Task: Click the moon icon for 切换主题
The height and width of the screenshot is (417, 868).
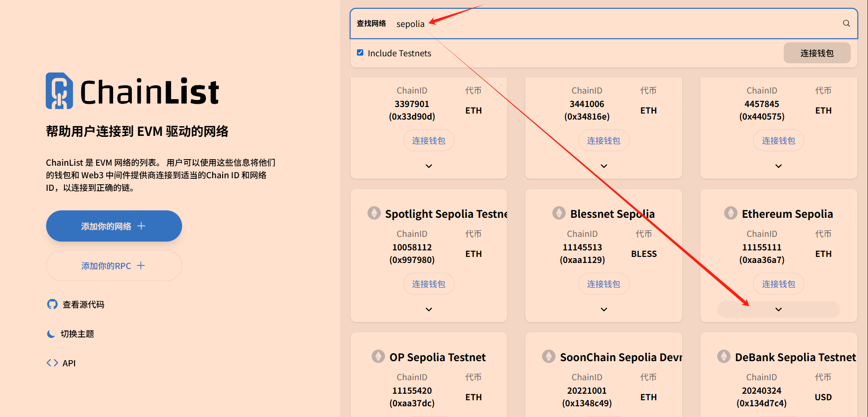Action: tap(51, 334)
